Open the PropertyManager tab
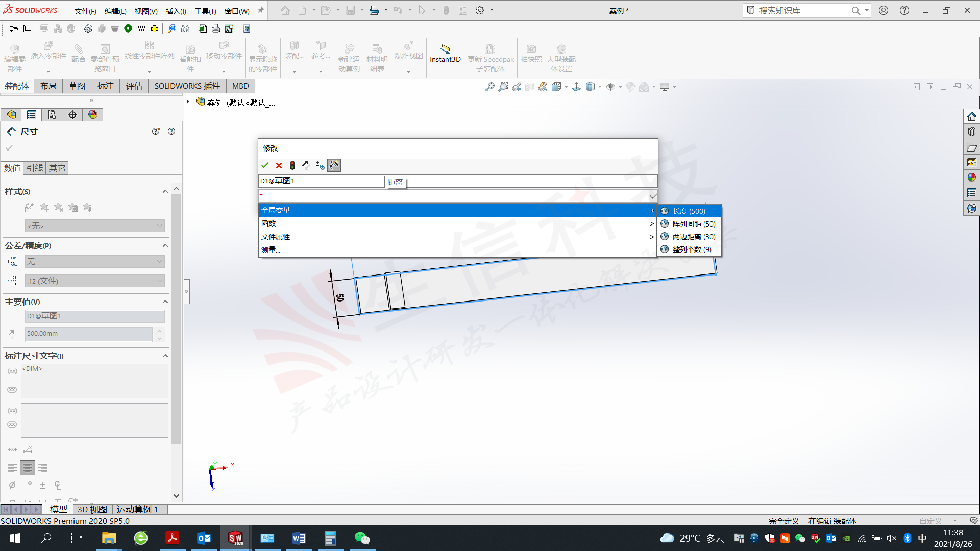Screen dimensions: 980x551 click(x=32, y=115)
